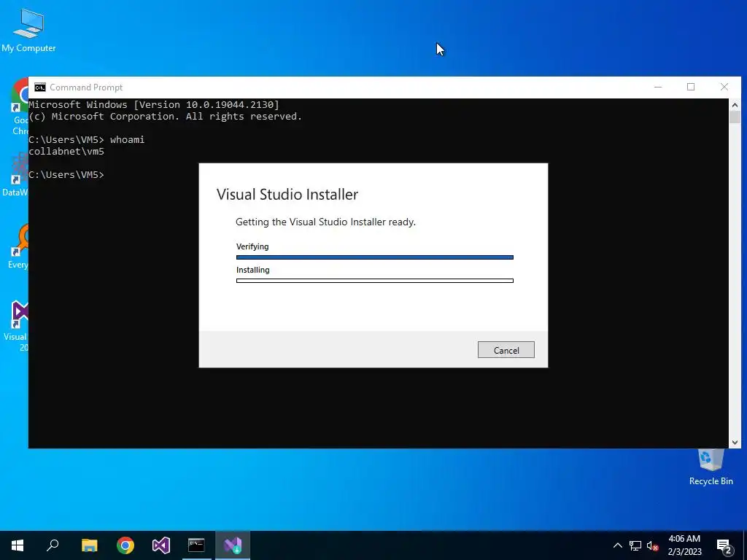
Task: Open File Explorer from the taskbar
Action: (89, 545)
